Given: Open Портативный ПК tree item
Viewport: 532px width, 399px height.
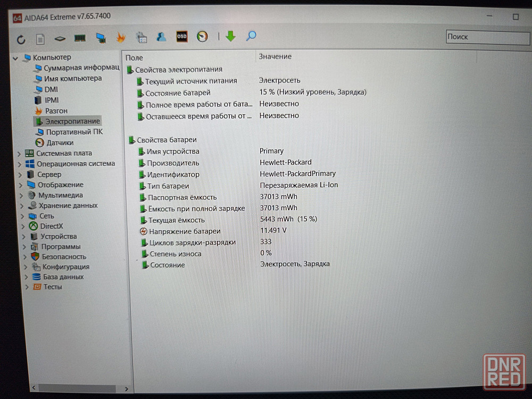Looking at the screenshot, I should tap(70, 132).
